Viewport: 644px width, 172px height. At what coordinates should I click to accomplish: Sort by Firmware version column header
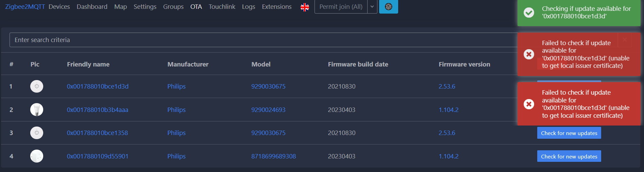[x=464, y=64]
